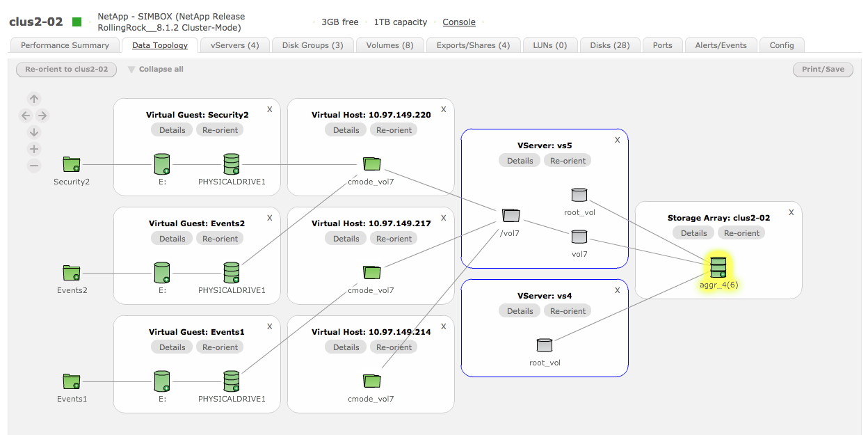
Task: Open Details for VServer vs5
Action: [x=520, y=161]
